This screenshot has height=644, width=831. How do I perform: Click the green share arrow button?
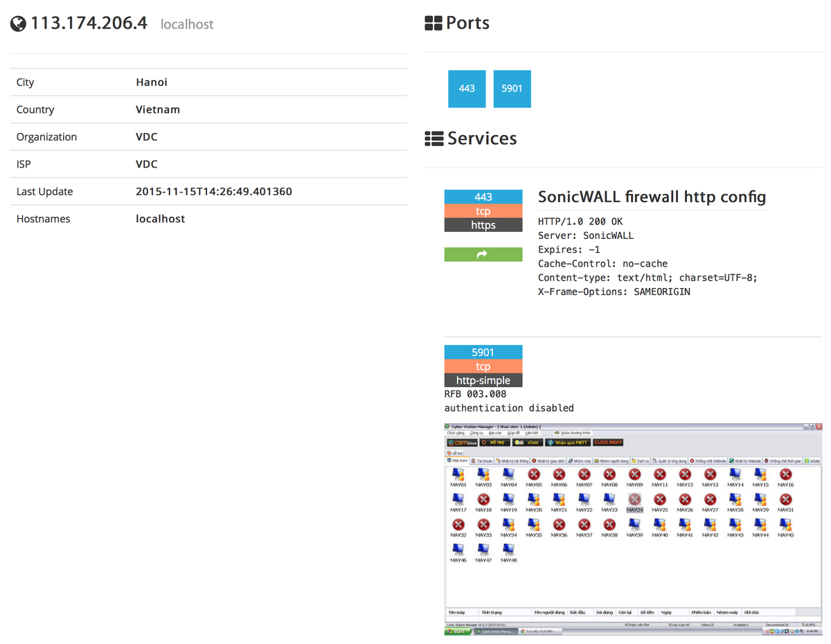tap(483, 254)
